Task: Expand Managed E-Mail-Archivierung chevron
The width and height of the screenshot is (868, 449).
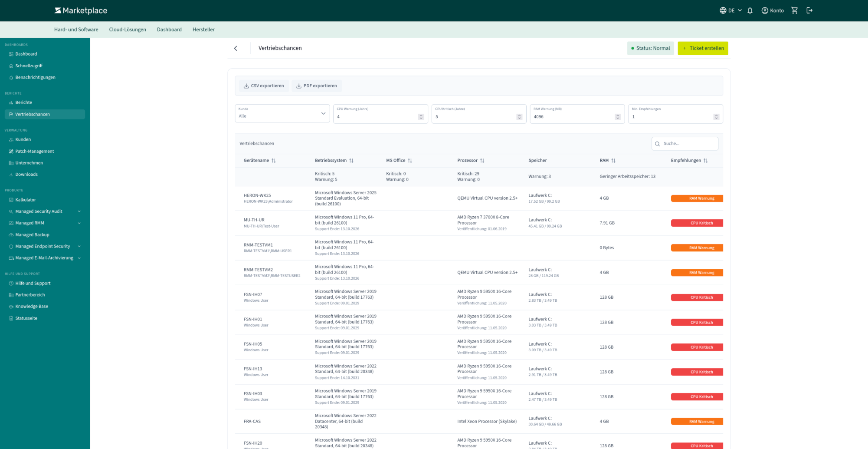Action: tap(79, 258)
